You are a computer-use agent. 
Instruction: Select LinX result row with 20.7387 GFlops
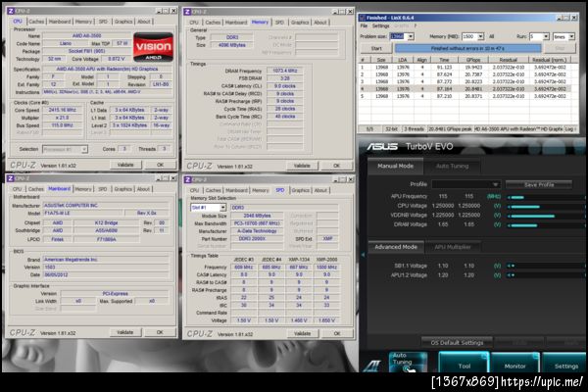coord(465,74)
